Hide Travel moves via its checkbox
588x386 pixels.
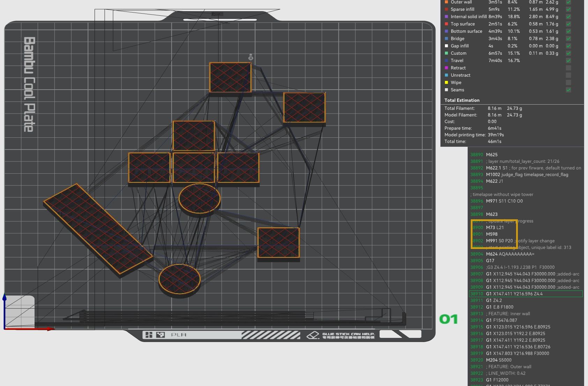point(568,61)
